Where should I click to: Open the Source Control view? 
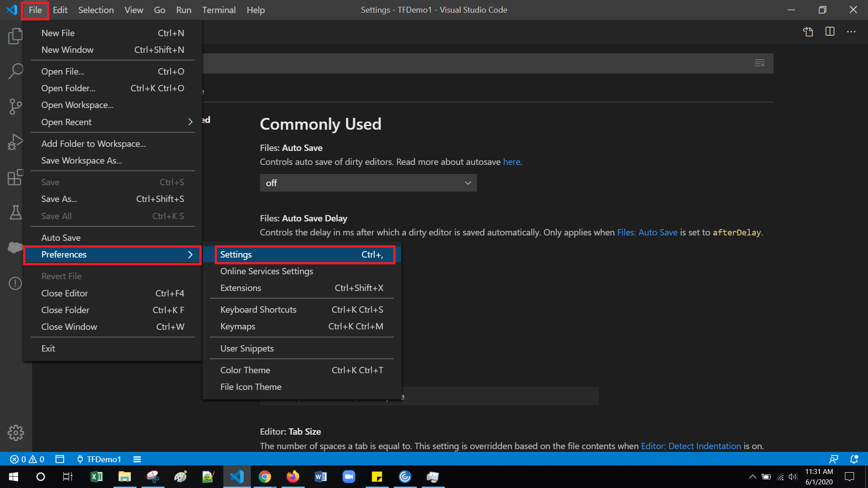(15, 107)
